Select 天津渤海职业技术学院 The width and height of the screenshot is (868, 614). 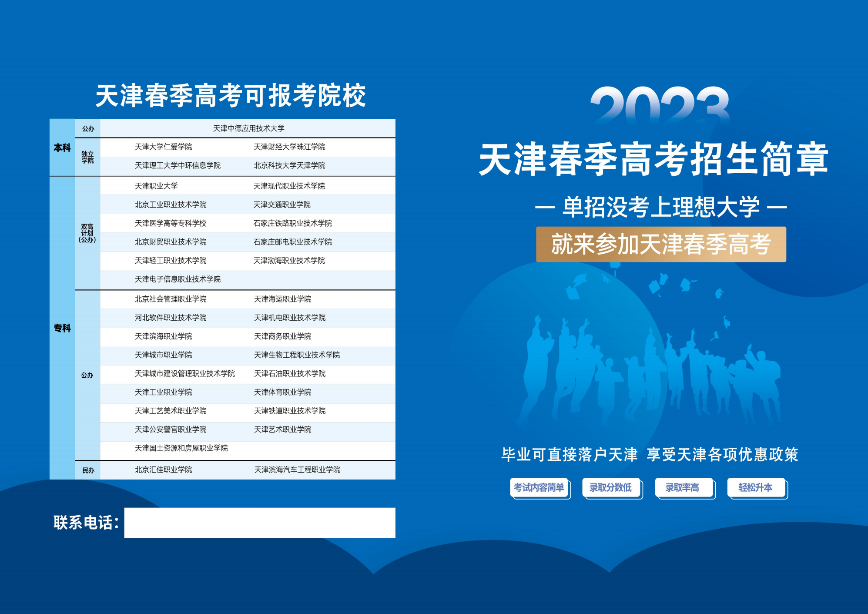[289, 261]
